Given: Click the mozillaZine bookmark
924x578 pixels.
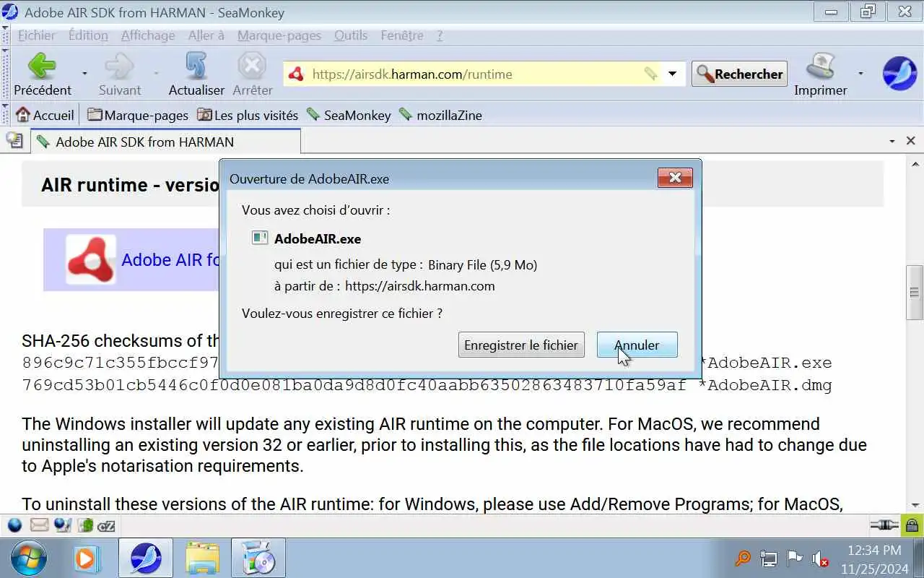Looking at the screenshot, I should tap(440, 115).
